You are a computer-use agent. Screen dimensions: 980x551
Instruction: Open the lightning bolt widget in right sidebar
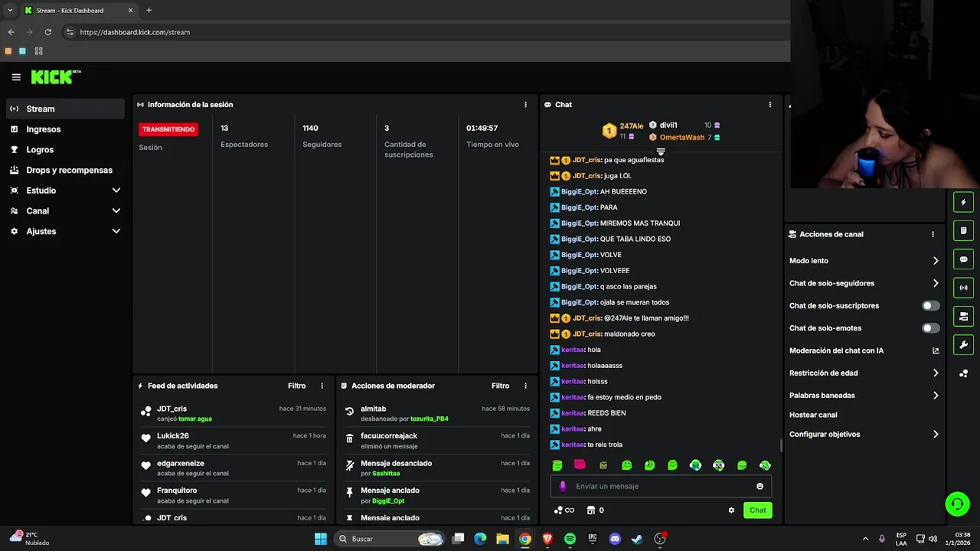(x=963, y=203)
